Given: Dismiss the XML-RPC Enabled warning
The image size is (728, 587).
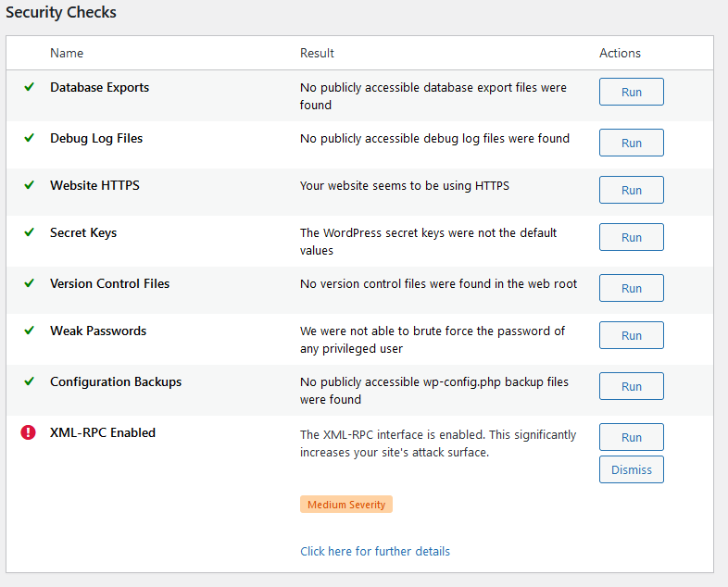Looking at the screenshot, I should (x=631, y=469).
